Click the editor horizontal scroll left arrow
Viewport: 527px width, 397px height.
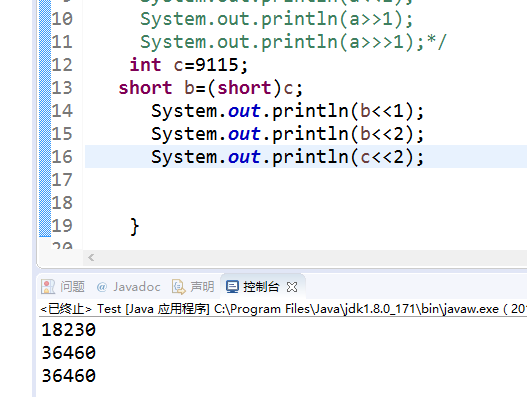pyautogui.click(x=91, y=258)
